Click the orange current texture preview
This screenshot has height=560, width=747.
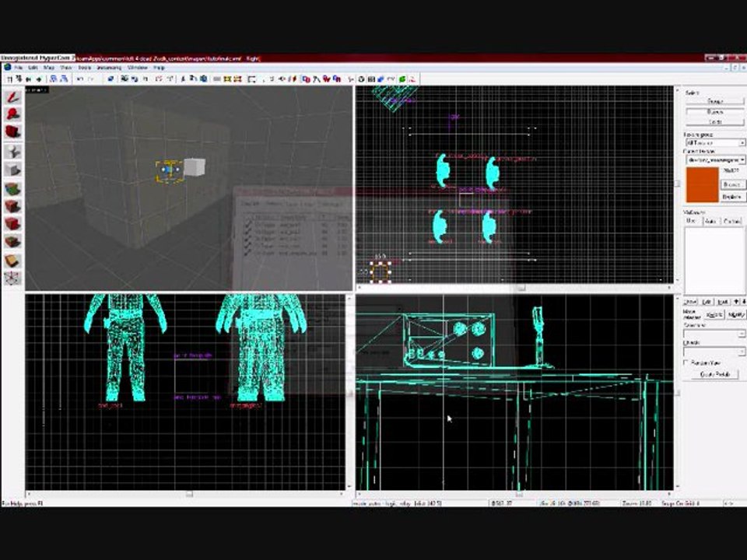702,185
